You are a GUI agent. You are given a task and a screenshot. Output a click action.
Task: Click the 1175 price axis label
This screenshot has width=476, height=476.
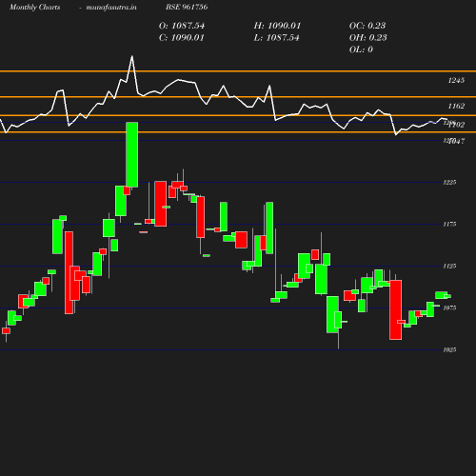[x=449, y=225]
